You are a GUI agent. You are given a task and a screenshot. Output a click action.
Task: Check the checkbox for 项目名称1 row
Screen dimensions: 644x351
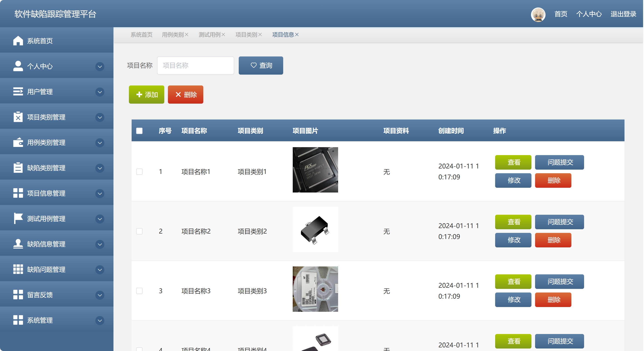point(139,172)
